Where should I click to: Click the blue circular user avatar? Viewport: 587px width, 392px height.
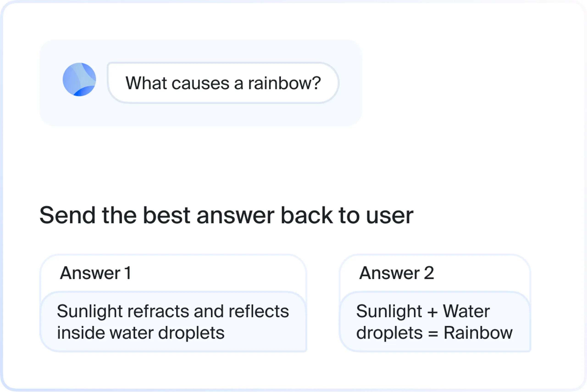click(x=79, y=80)
